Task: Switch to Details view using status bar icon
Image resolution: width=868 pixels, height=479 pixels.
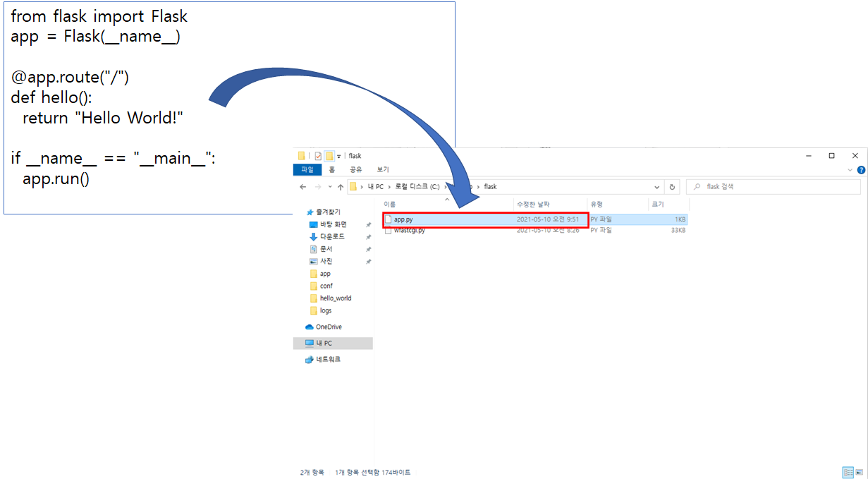Action: 848,472
